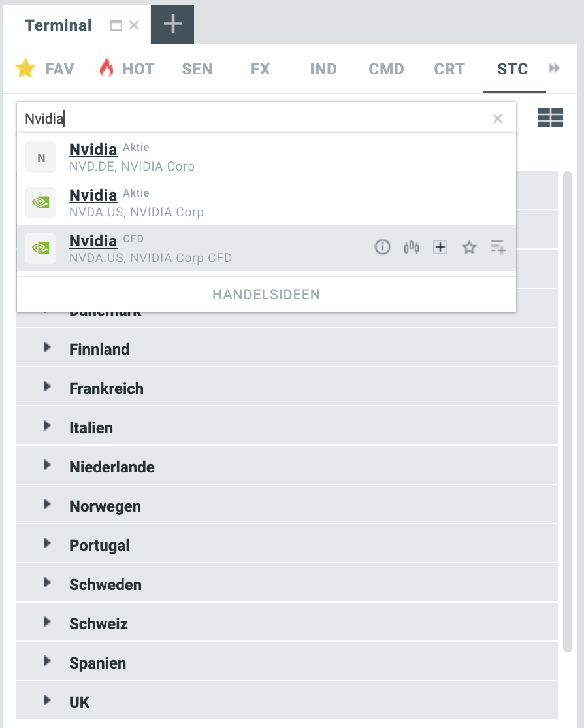584x728 pixels.
Task: Click the HANDELSIDEEN button
Action: pos(266,295)
